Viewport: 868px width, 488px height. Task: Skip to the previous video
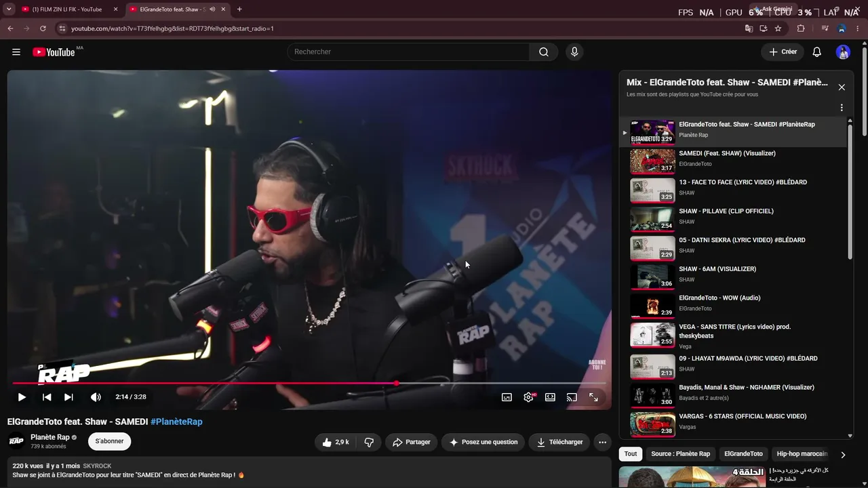(x=47, y=397)
